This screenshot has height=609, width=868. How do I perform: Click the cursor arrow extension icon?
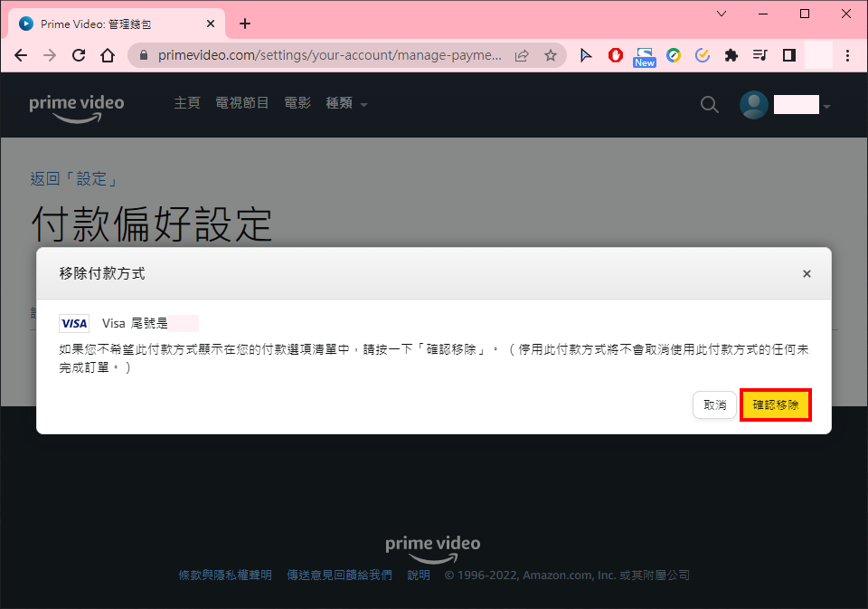point(586,55)
